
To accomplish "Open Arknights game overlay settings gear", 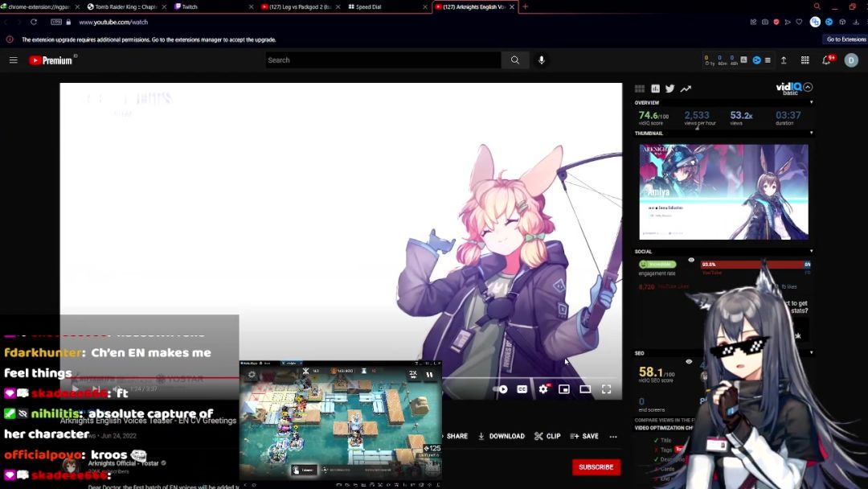I will point(252,375).
